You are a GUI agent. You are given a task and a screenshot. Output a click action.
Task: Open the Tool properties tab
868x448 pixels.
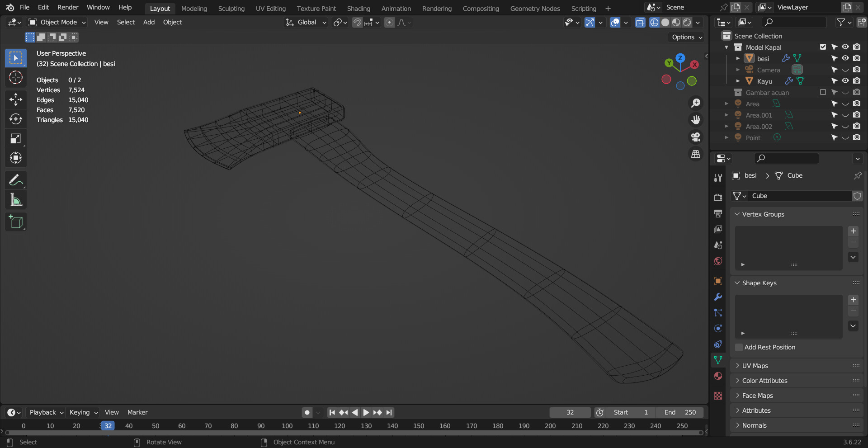[718, 178]
